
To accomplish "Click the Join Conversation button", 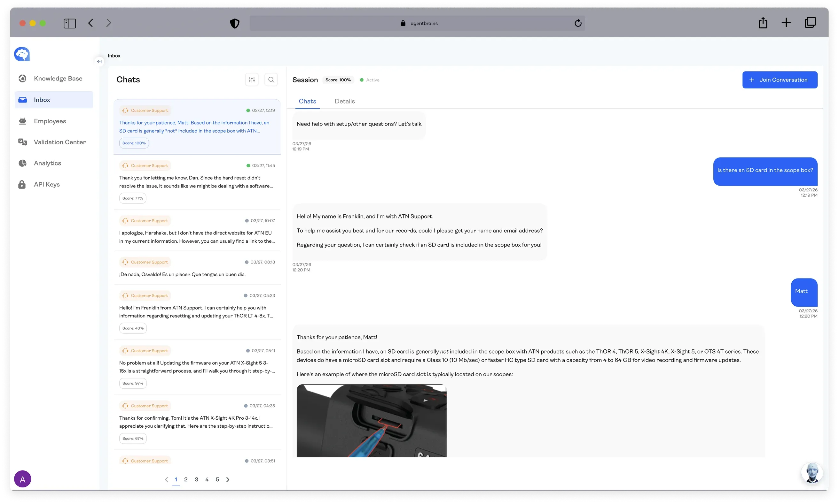I will click(x=780, y=80).
